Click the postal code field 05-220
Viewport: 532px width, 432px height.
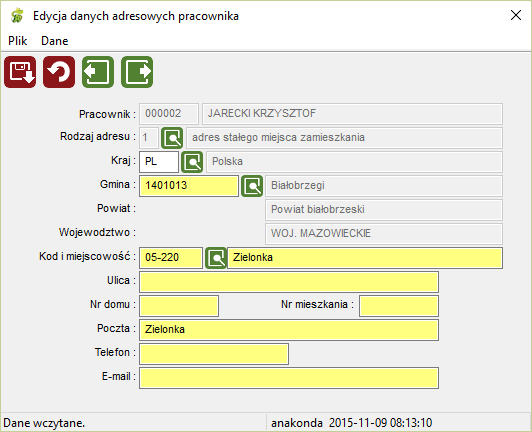coord(171,258)
